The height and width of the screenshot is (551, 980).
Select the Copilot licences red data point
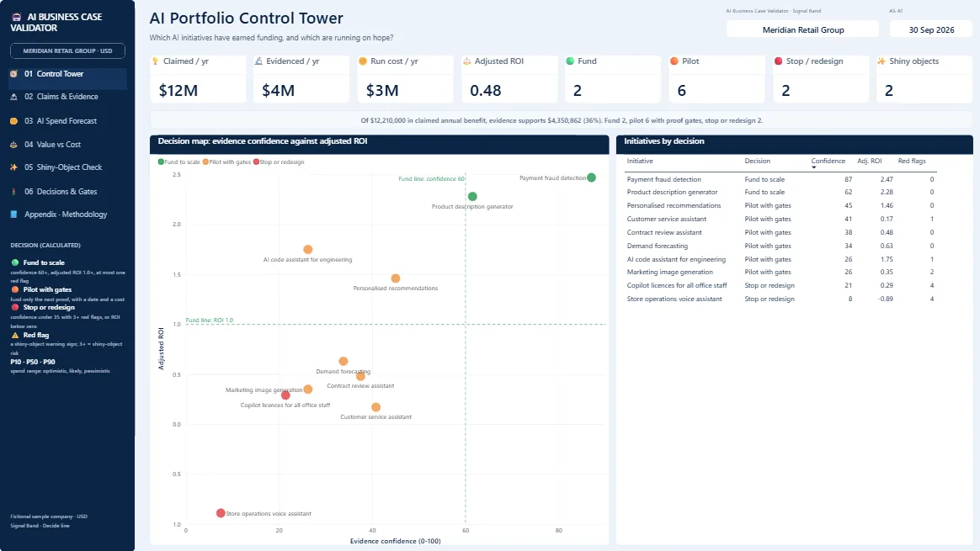[x=285, y=395]
